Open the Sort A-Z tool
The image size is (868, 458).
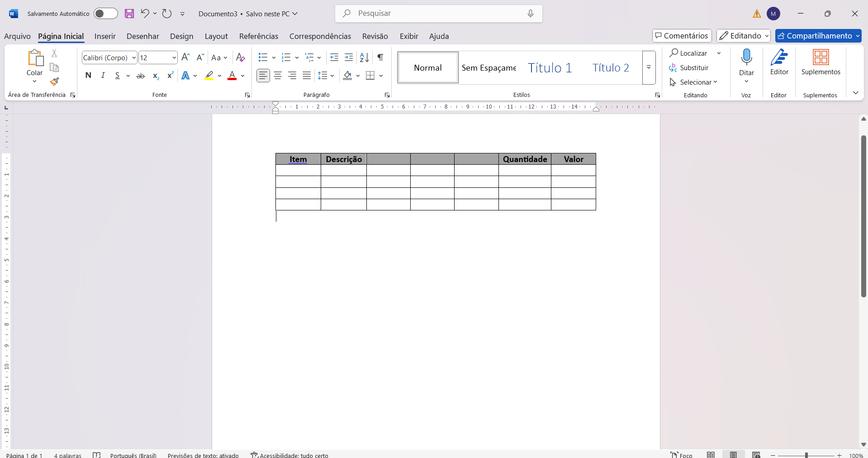pyautogui.click(x=365, y=57)
